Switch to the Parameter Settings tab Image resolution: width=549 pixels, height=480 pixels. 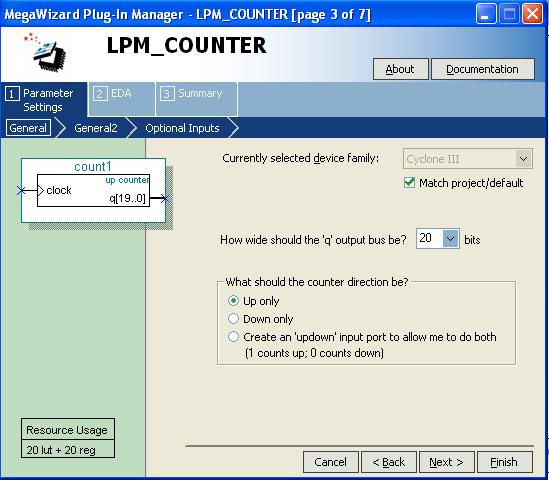pyautogui.click(x=43, y=100)
